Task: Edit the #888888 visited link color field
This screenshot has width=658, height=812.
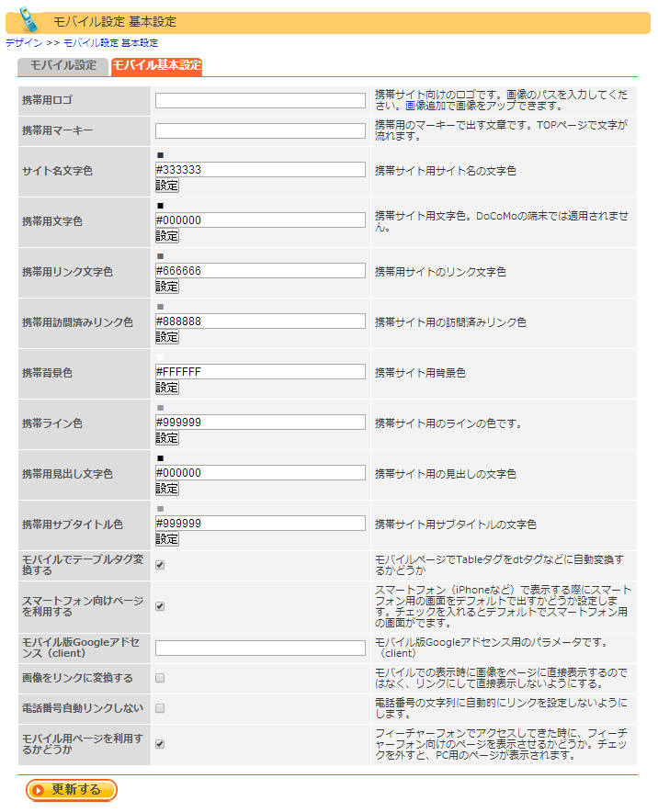Action: [260, 321]
